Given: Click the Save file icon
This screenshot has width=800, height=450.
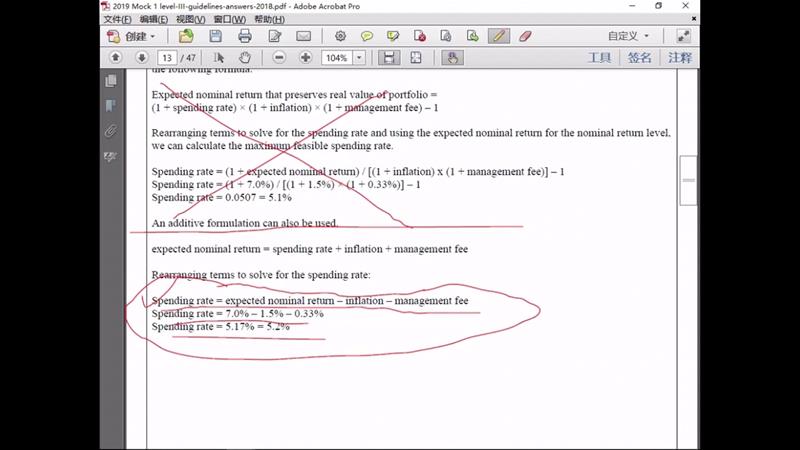Looking at the screenshot, I should (215, 37).
